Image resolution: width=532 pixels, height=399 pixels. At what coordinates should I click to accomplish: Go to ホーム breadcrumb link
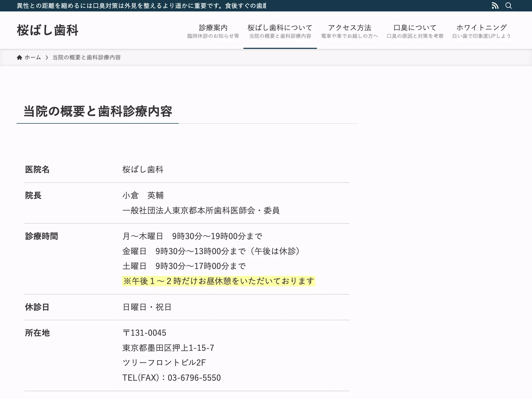click(33, 57)
